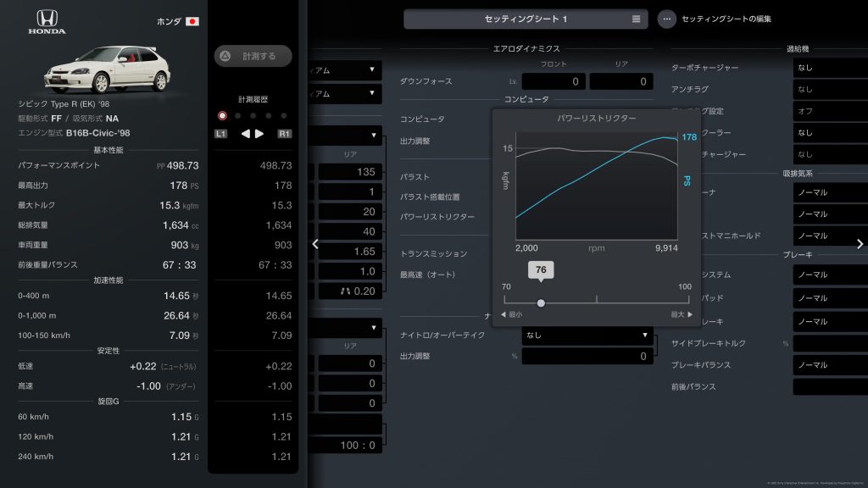Click the 1.65 value field
Image resolution: width=868 pixels, height=488 pixels.
(x=350, y=251)
